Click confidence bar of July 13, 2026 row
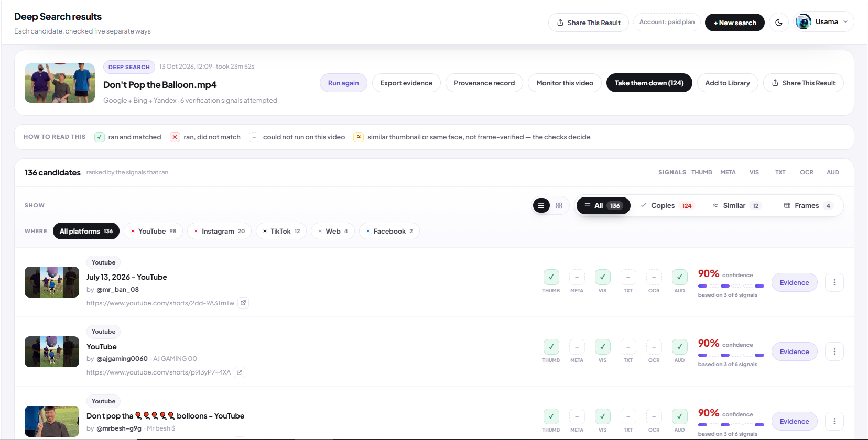 click(x=731, y=286)
